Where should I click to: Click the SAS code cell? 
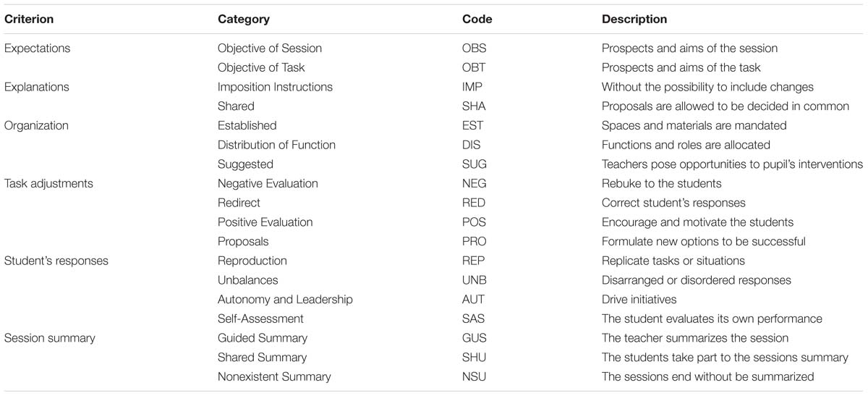[474, 319]
